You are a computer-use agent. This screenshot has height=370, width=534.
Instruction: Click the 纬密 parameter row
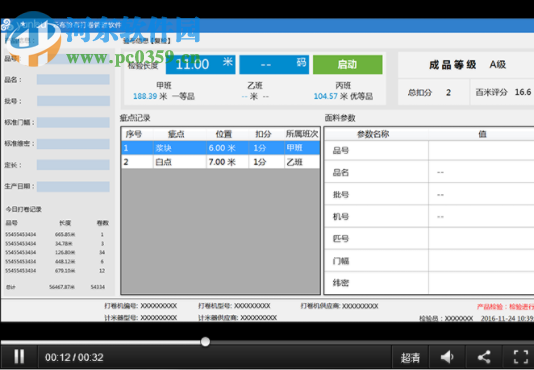tap(429, 283)
